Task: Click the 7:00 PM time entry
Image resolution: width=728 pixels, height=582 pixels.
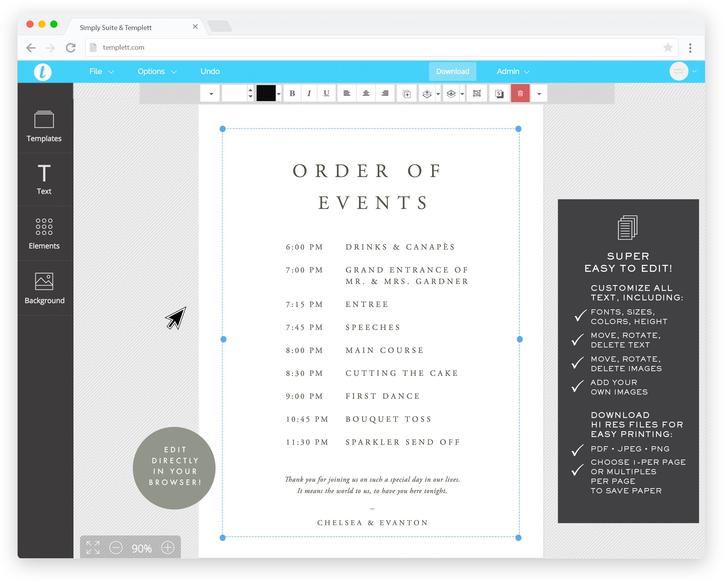Action: tap(304, 270)
